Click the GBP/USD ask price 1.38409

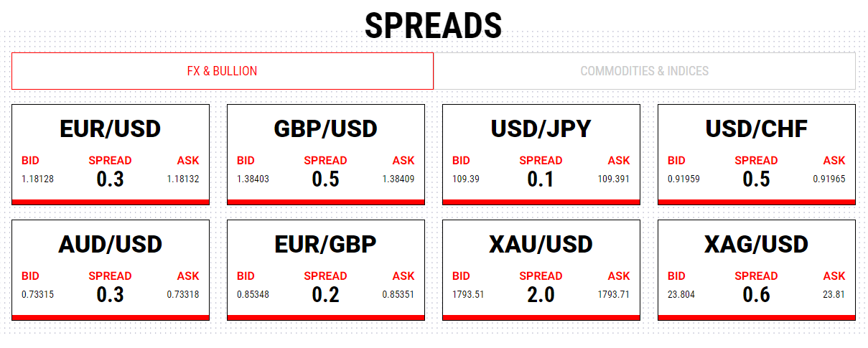[398, 179]
